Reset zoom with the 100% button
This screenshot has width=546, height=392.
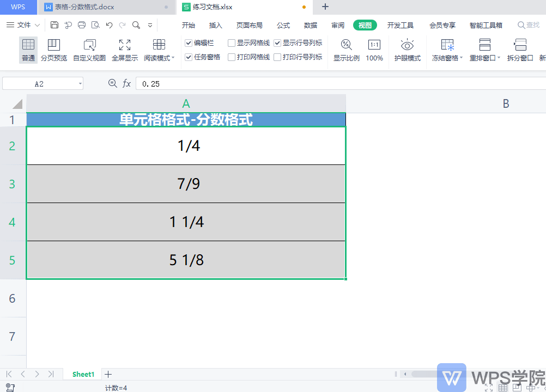pyautogui.click(x=374, y=50)
